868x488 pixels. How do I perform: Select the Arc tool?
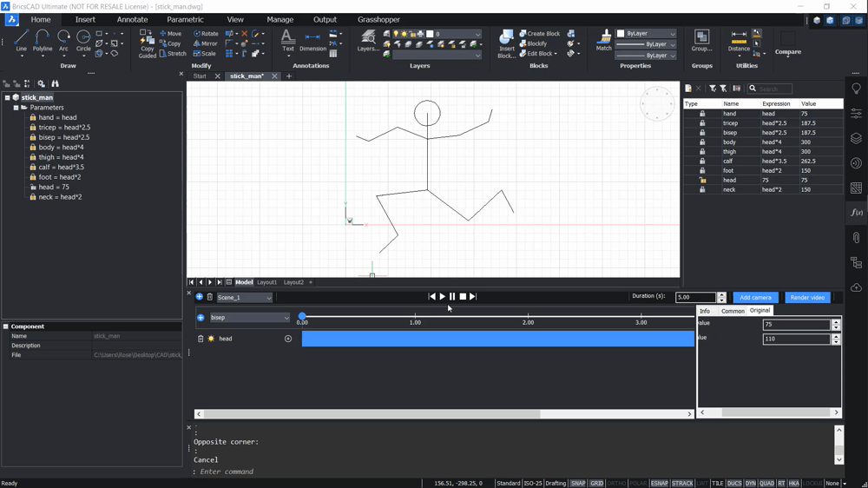(63, 42)
